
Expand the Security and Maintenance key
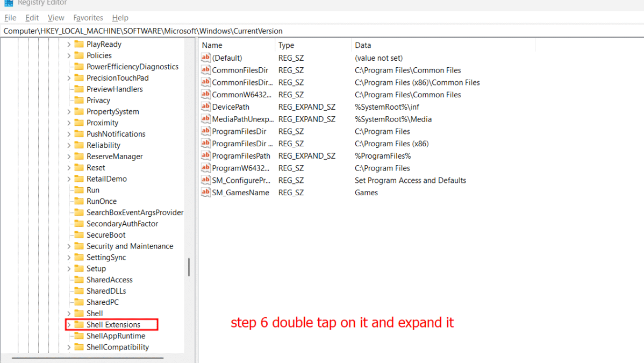69,246
